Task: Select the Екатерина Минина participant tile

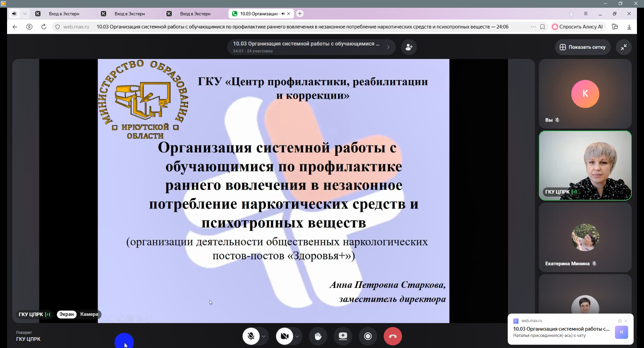Action: pos(585,237)
